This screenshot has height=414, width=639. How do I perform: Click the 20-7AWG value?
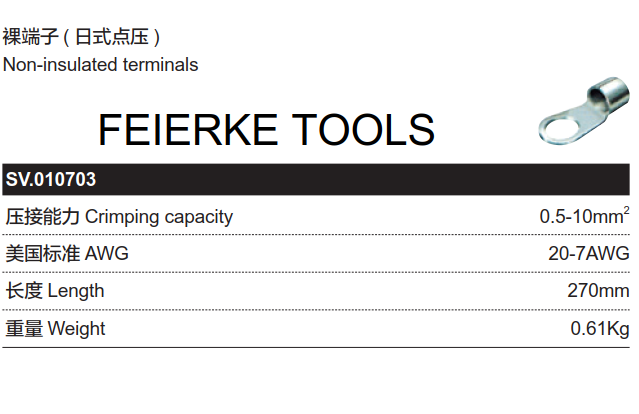point(589,253)
